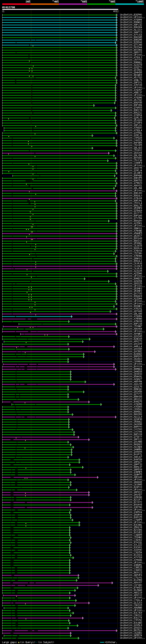Open hit UniRef100_B1ZN48

[131, 590]
